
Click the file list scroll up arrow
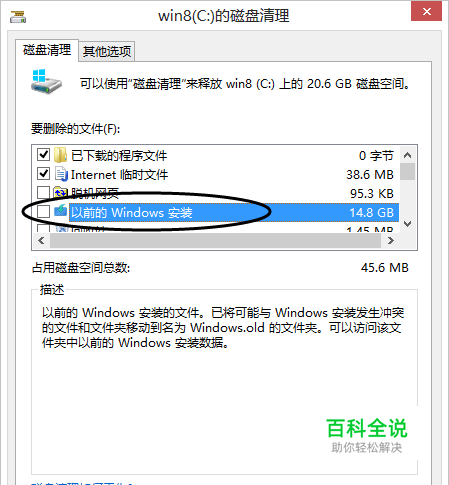(x=407, y=155)
